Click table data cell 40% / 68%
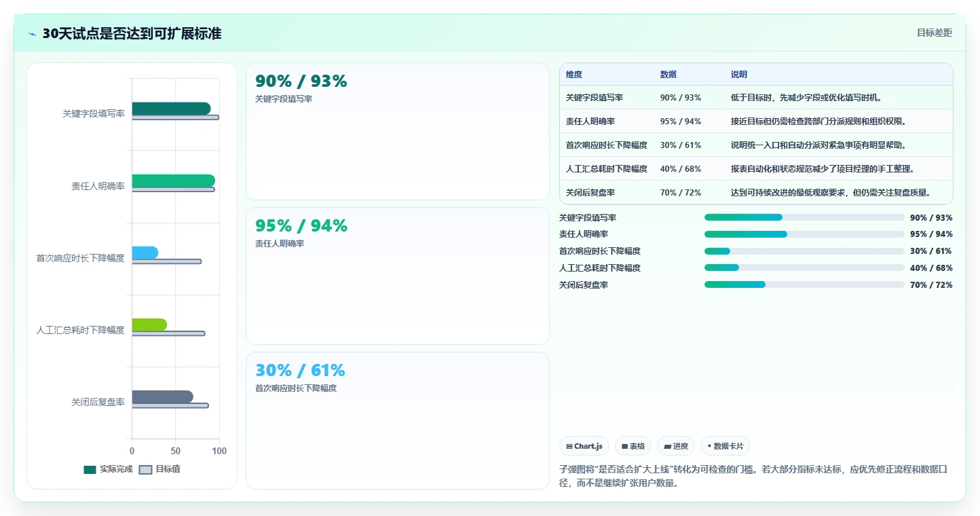 click(x=681, y=169)
